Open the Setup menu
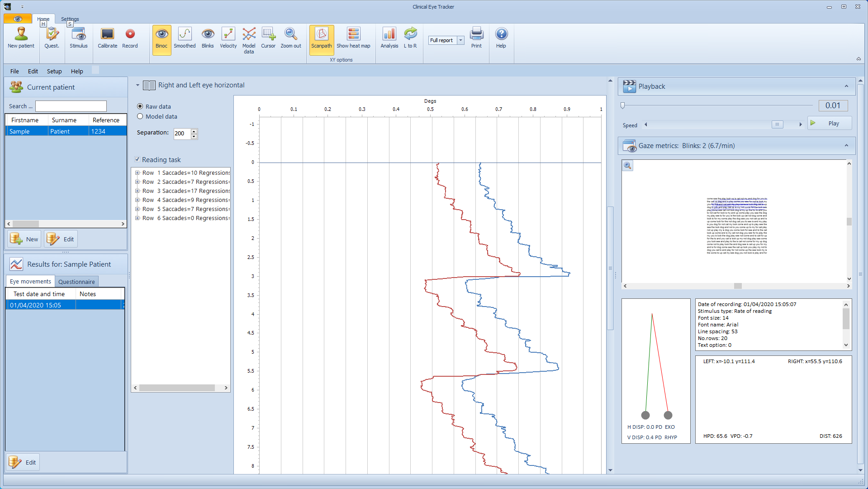Viewport: 868px width, 489px height. tap(54, 71)
